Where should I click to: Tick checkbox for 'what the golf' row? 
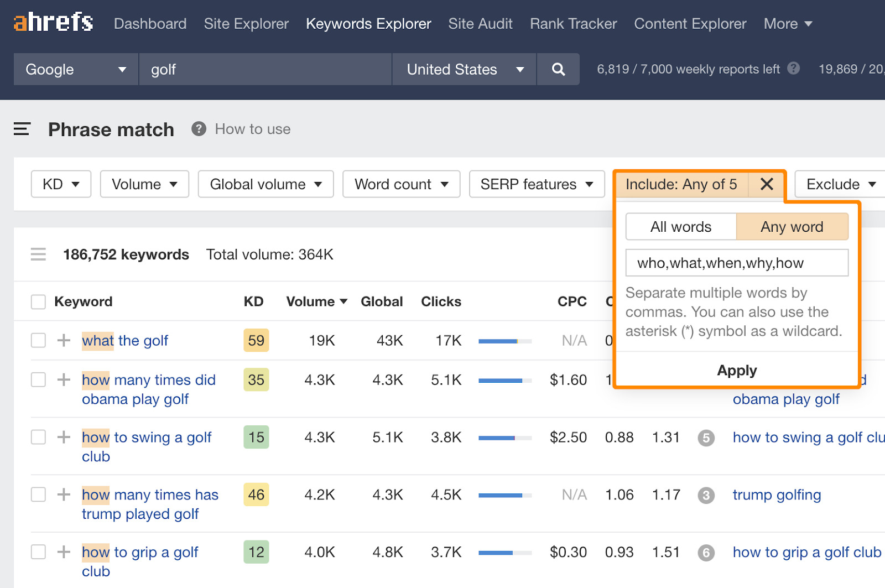coord(38,340)
